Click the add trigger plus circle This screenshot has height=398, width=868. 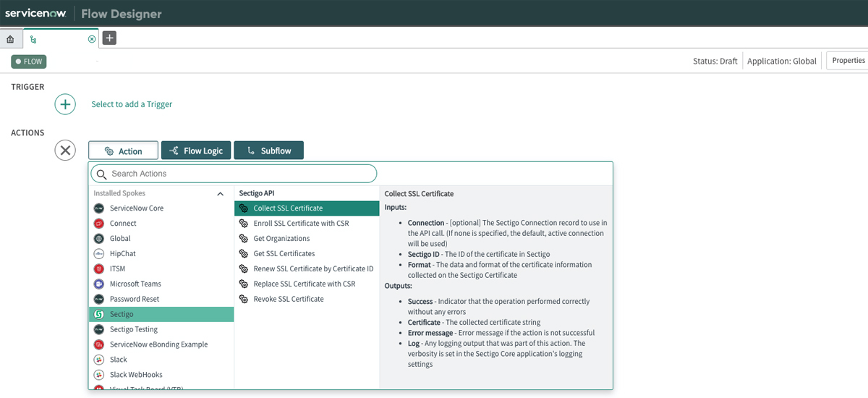pos(65,104)
